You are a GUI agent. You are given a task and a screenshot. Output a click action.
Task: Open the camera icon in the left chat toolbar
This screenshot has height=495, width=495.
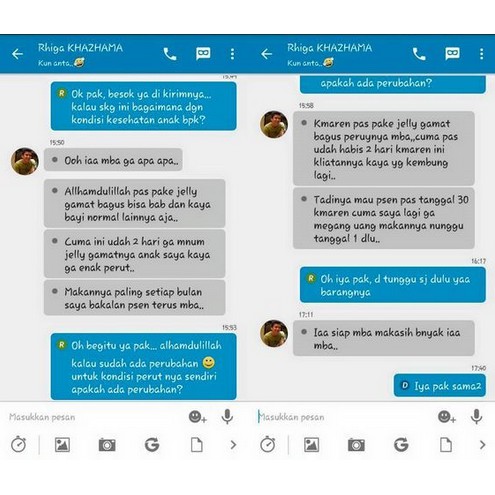point(107,445)
